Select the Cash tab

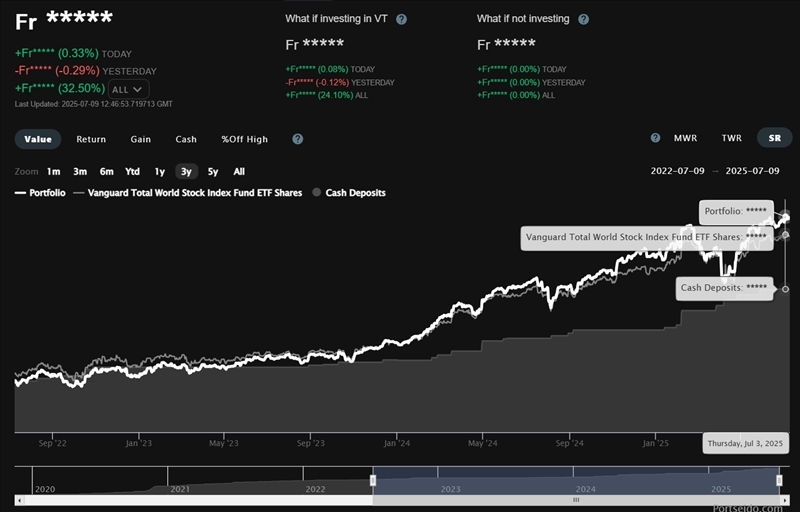[186, 139]
